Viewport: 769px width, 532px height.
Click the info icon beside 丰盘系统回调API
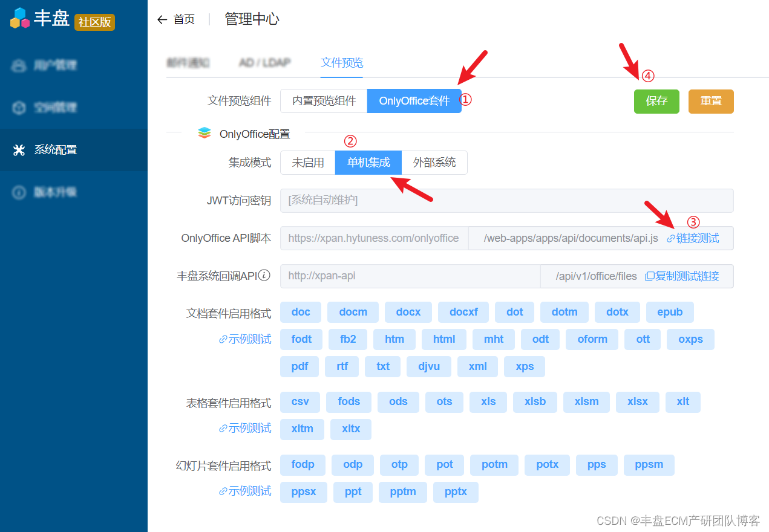[264, 275]
